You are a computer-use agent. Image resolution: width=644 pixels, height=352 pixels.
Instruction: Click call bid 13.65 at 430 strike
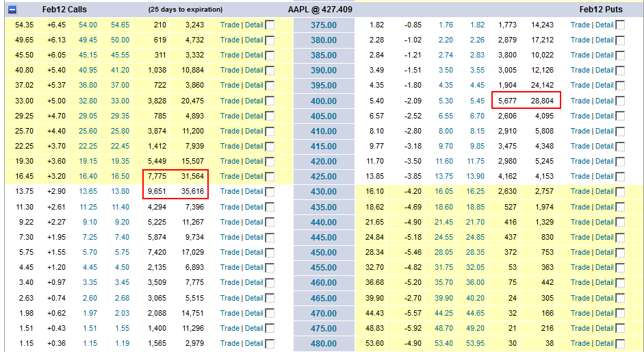(88, 191)
